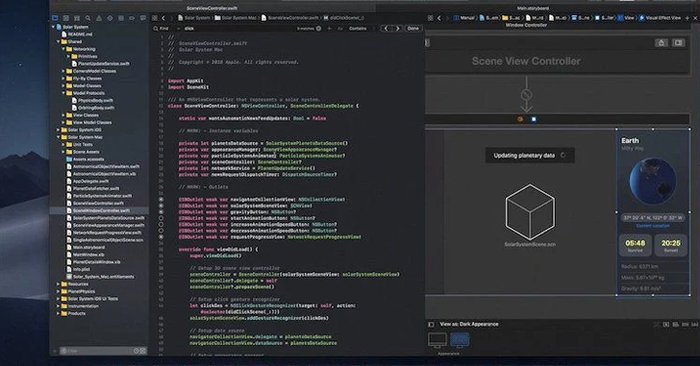Click Manual in storyboard jump bar
The height and width of the screenshot is (366, 700).
464,18
